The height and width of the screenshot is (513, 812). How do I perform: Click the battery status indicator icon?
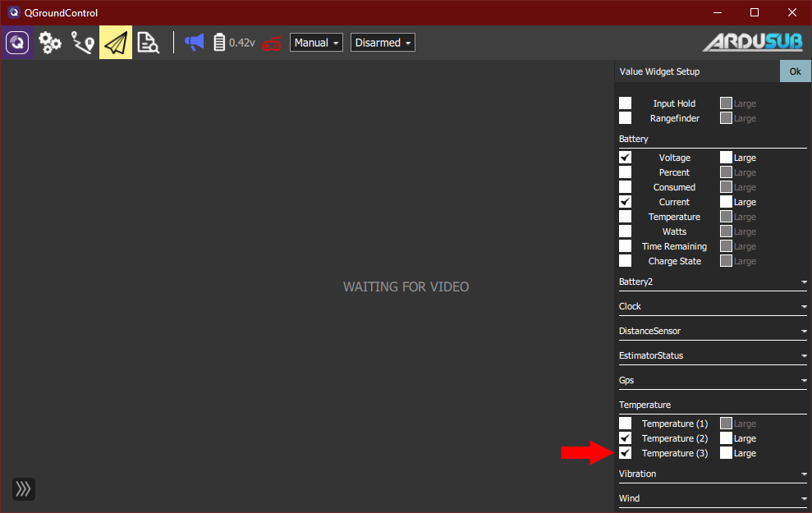coord(219,43)
